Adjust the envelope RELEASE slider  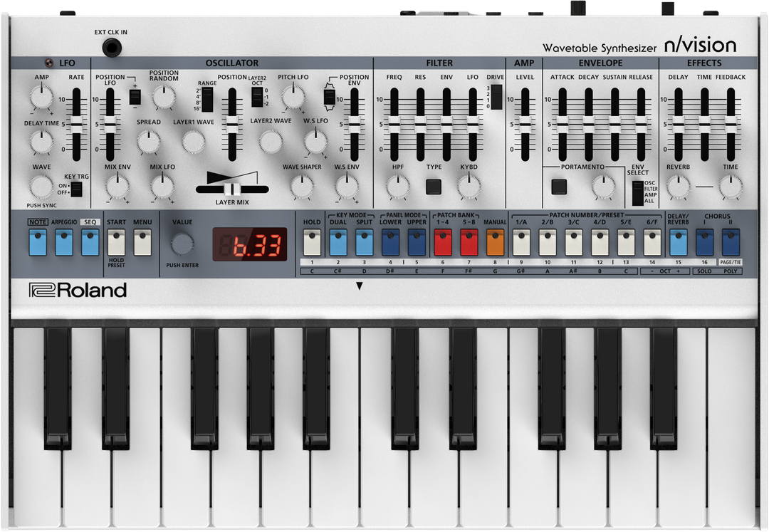click(x=641, y=125)
